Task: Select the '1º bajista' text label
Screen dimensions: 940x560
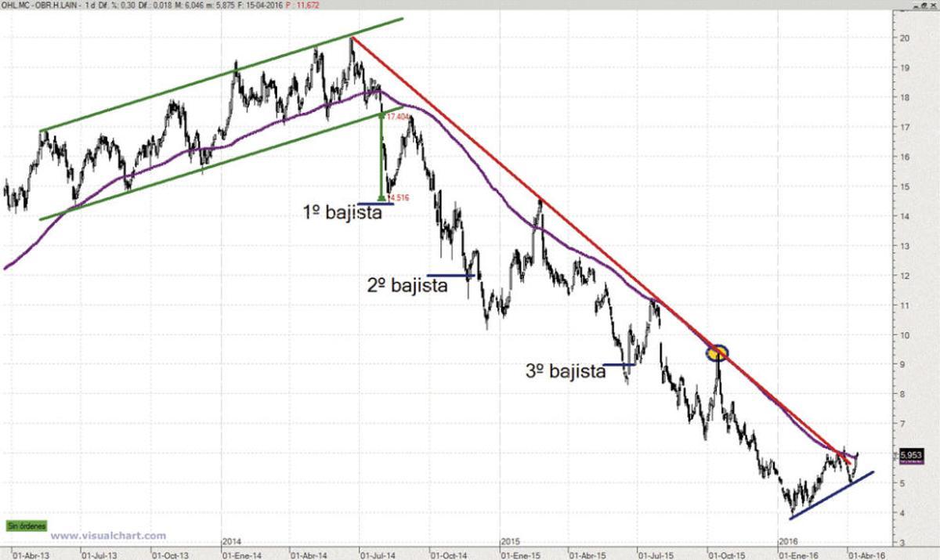Action: point(342,211)
